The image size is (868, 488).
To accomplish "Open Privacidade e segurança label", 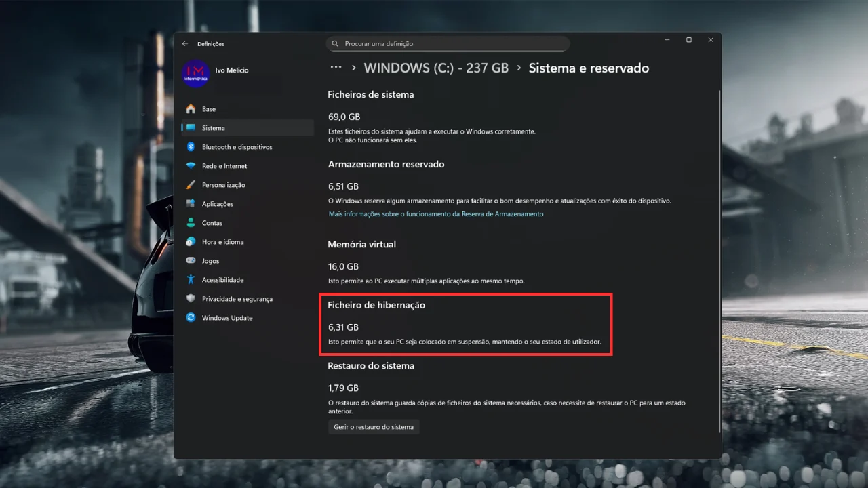I will click(237, 299).
